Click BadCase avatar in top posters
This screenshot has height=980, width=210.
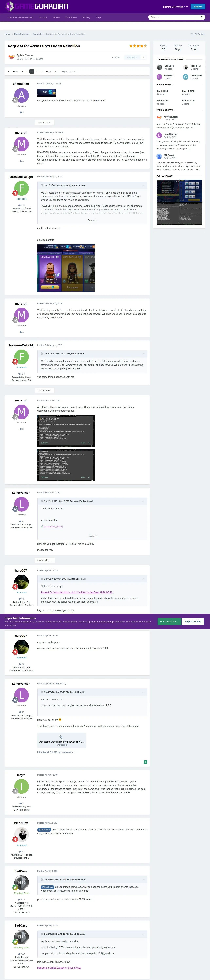point(159,67)
